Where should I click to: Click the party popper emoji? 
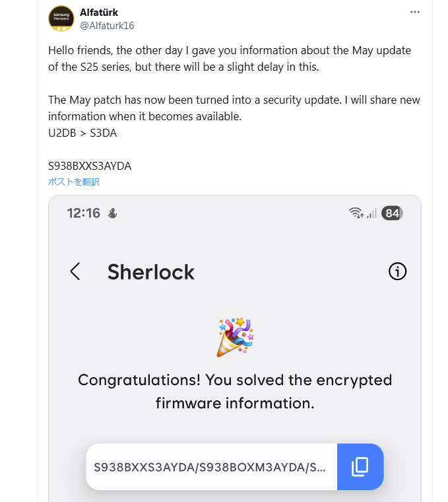(235, 337)
